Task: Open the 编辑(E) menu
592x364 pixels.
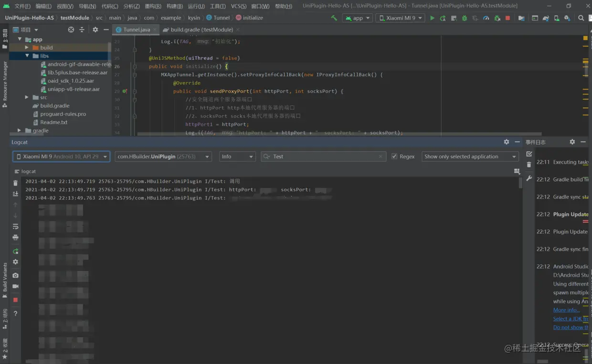Action: (x=43, y=6)
